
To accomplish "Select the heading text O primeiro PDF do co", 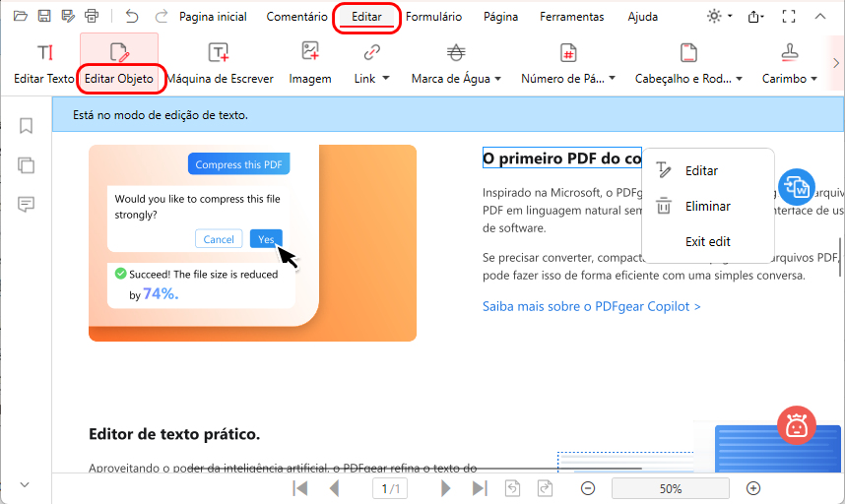I will click(562, 157).
